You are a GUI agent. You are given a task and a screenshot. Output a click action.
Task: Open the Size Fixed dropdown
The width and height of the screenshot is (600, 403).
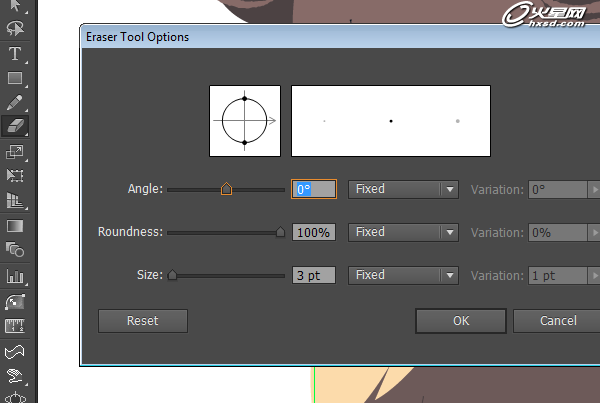[403, 275]
